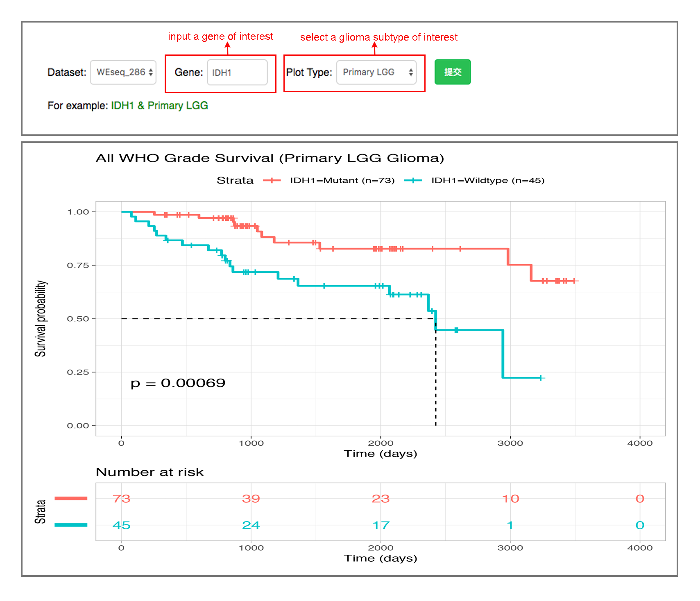Select the p = 0.00069 annotation on plot

pyautogui.click(x=178, y=383)
